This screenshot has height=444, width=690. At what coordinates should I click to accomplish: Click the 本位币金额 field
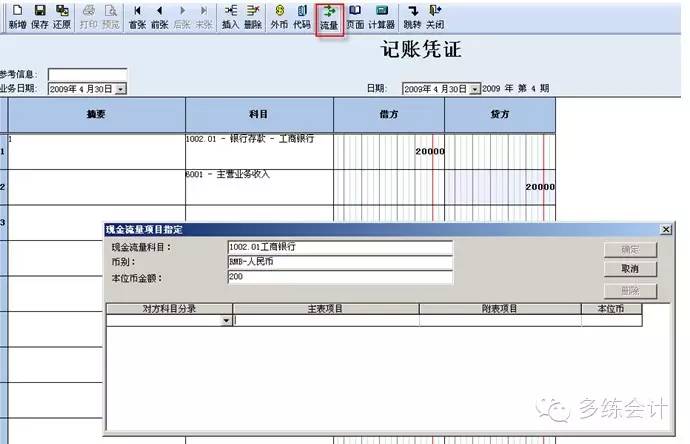tap(340, 277)
